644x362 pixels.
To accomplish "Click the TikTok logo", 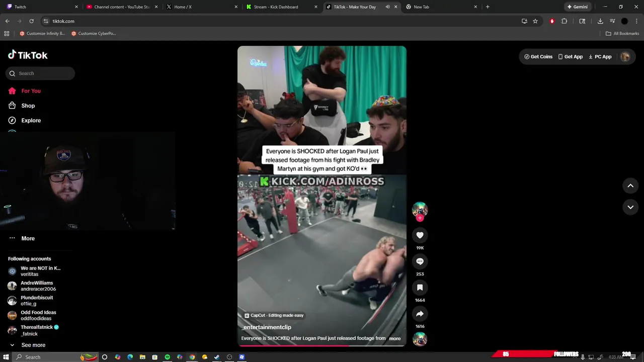I will pyautogui.click(x=28, y=55).
